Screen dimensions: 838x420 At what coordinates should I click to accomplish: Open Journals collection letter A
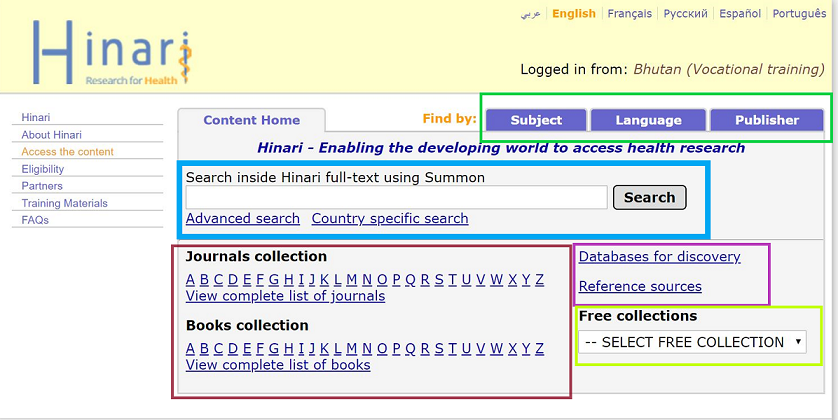coord(190,279)
